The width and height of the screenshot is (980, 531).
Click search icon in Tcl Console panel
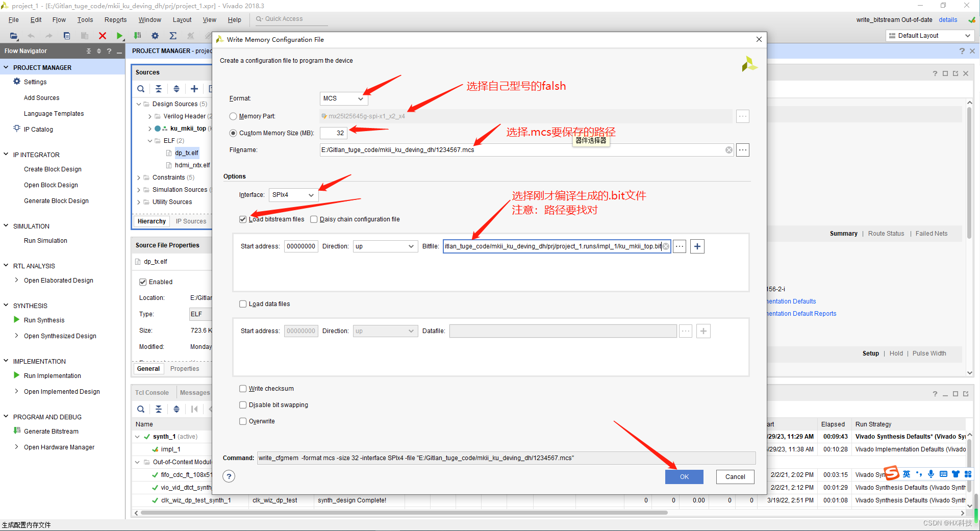pyautogui.click(x=141, y=409)
